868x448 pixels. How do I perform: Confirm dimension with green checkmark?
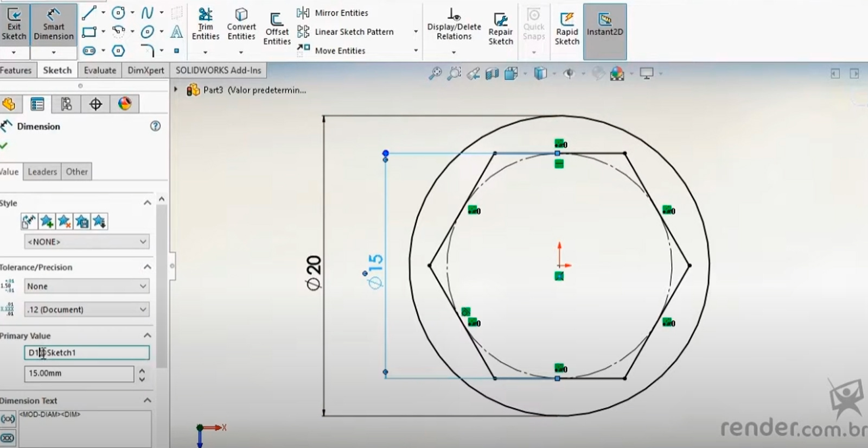pyautogui.click(x=4, y=146)
